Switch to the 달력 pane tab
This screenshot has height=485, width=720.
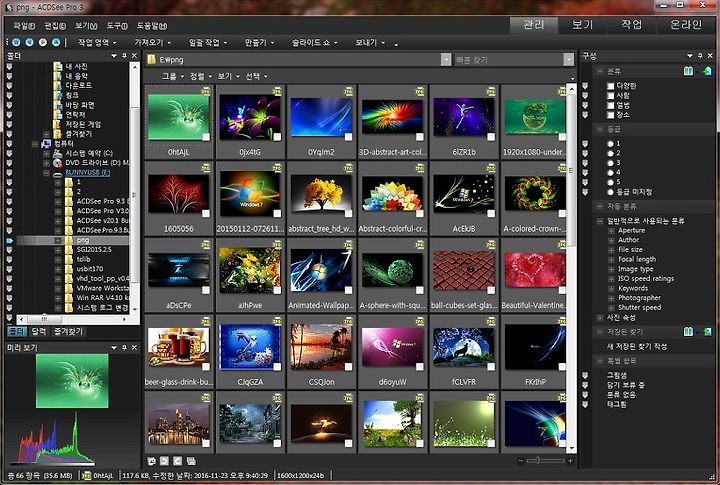click(x=39, y=331)
